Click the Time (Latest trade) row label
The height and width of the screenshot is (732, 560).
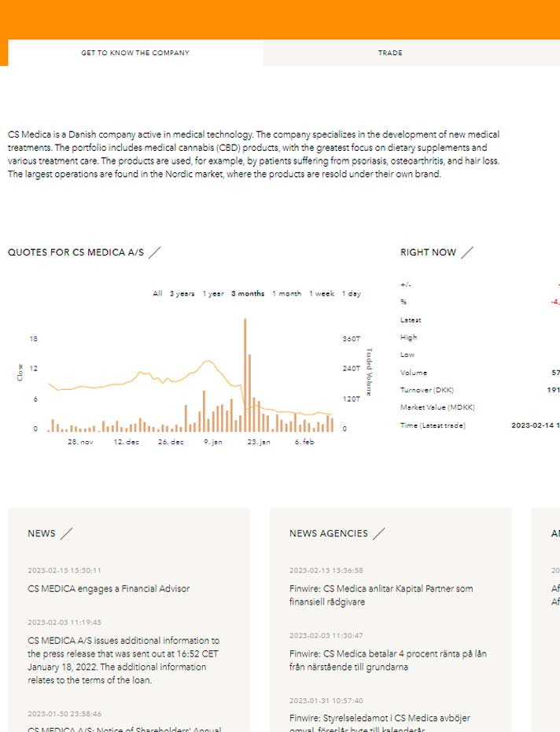tap(433, 425)
